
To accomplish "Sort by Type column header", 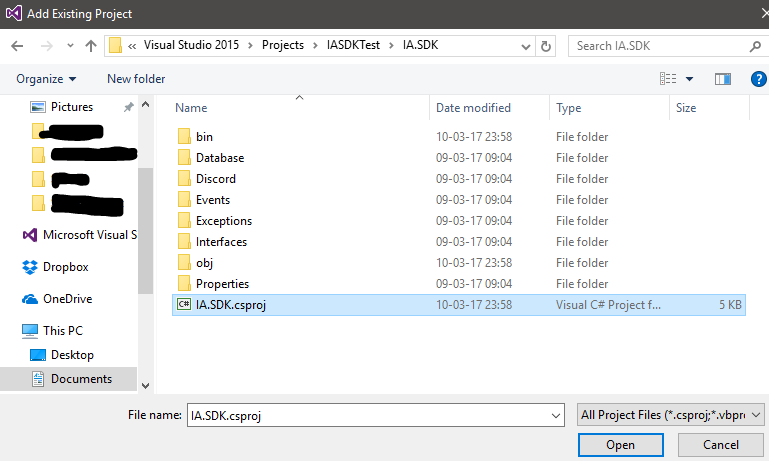I will (x=568, y=108).
